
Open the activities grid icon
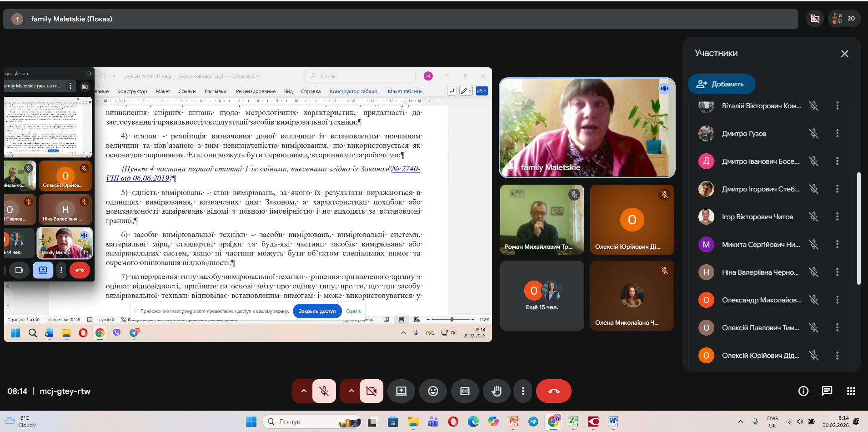point(851,391)
